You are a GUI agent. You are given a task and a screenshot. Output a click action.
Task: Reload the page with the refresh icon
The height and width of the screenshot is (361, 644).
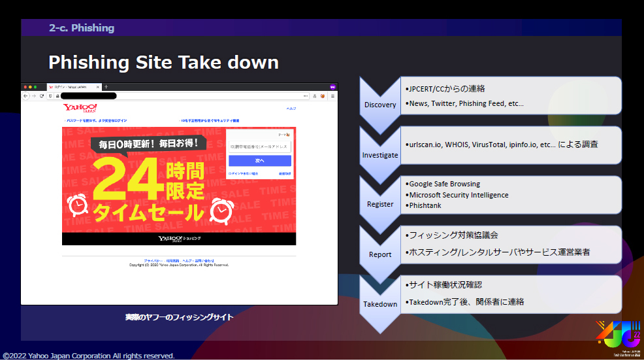42,95
